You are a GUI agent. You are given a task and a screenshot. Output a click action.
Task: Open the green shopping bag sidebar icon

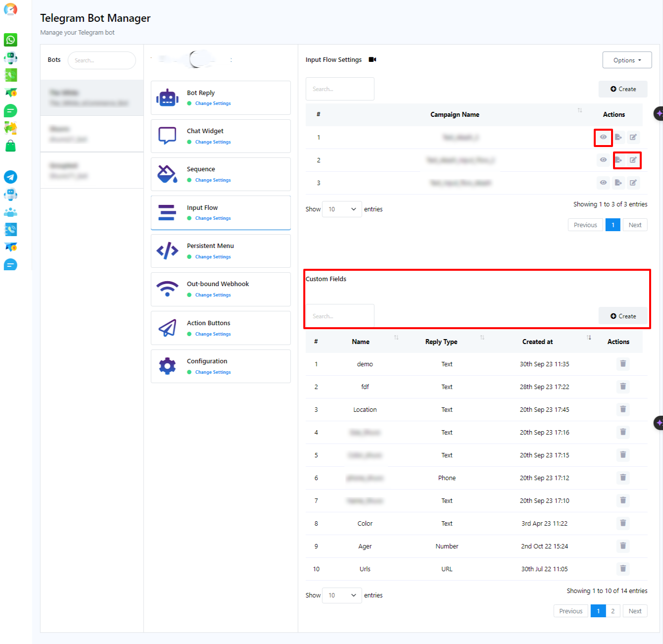(10, 146)
